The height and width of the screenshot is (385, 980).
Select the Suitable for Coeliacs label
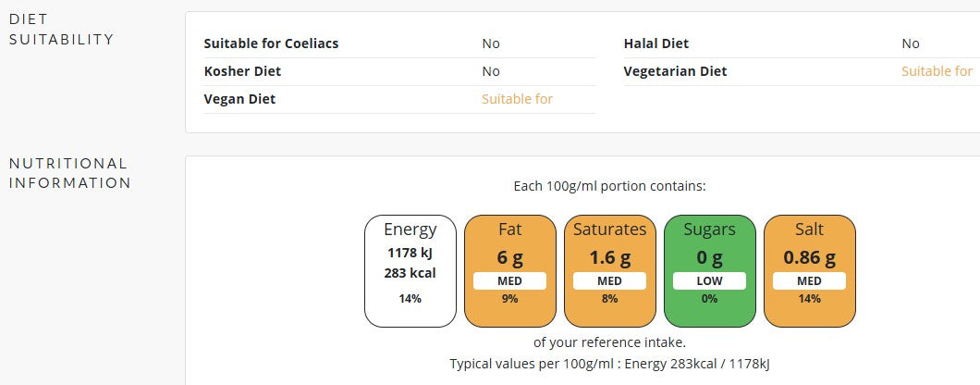271,43
